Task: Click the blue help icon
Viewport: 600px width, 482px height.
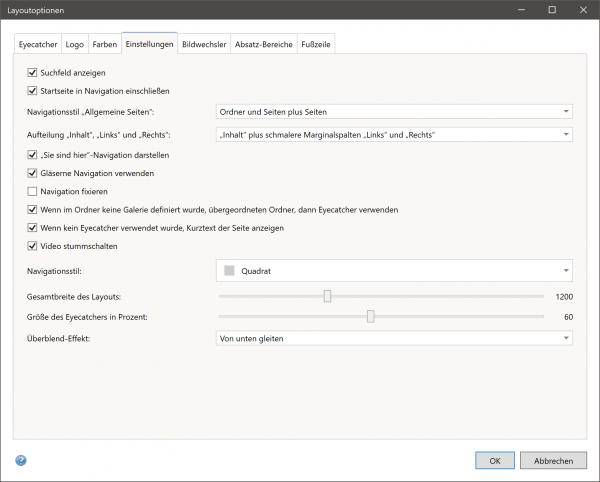Action: click(21, 460)
